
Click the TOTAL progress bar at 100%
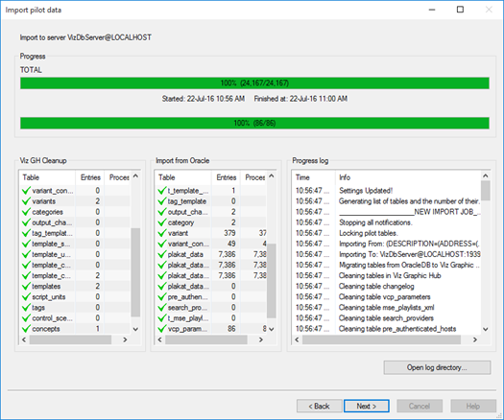point(254,83)
